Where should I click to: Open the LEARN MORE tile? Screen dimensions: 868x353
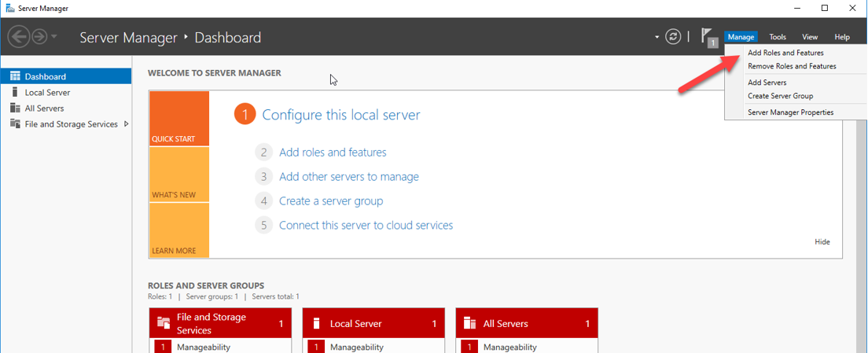pos(178,230)
